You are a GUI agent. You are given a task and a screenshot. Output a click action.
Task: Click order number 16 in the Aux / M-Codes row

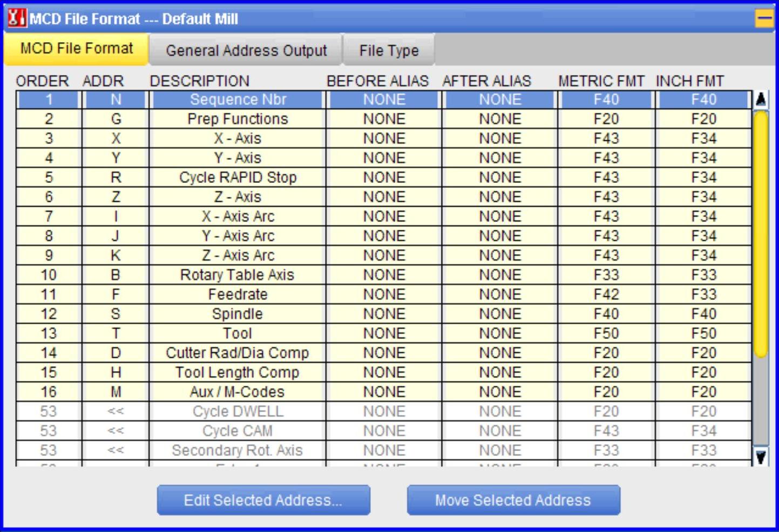[49, 392]
